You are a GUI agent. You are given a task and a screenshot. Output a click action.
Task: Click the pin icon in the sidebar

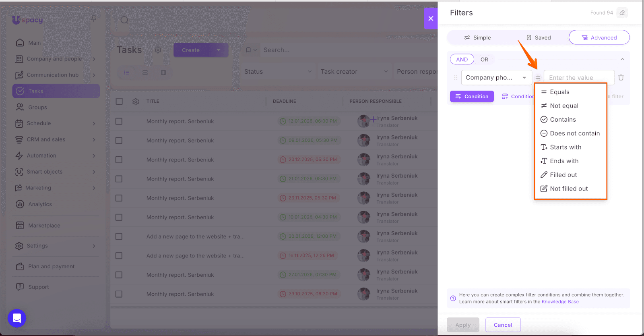[x=93, y=19]
